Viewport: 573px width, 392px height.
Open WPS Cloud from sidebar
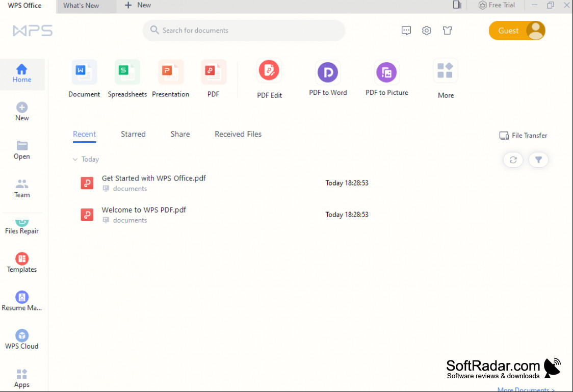coord(22,340)
